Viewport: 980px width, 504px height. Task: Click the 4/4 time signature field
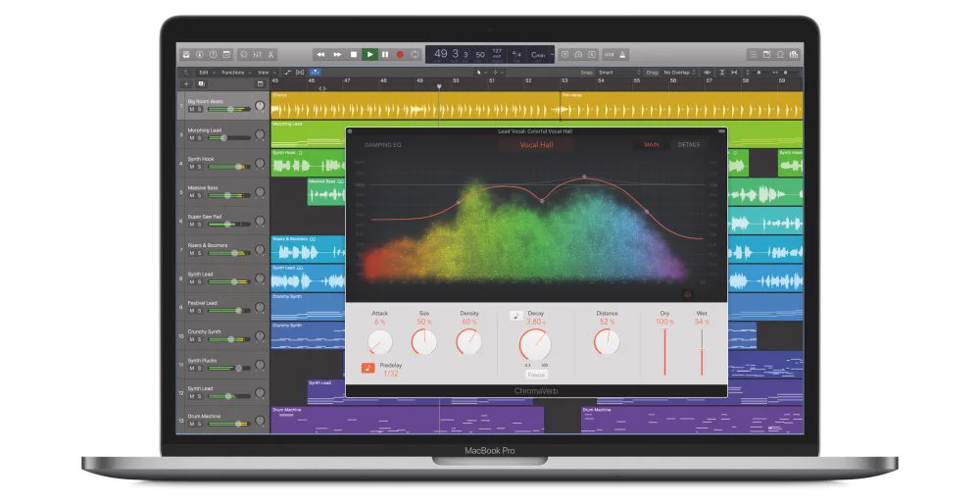pyautogui.click(x=516, y=54)
